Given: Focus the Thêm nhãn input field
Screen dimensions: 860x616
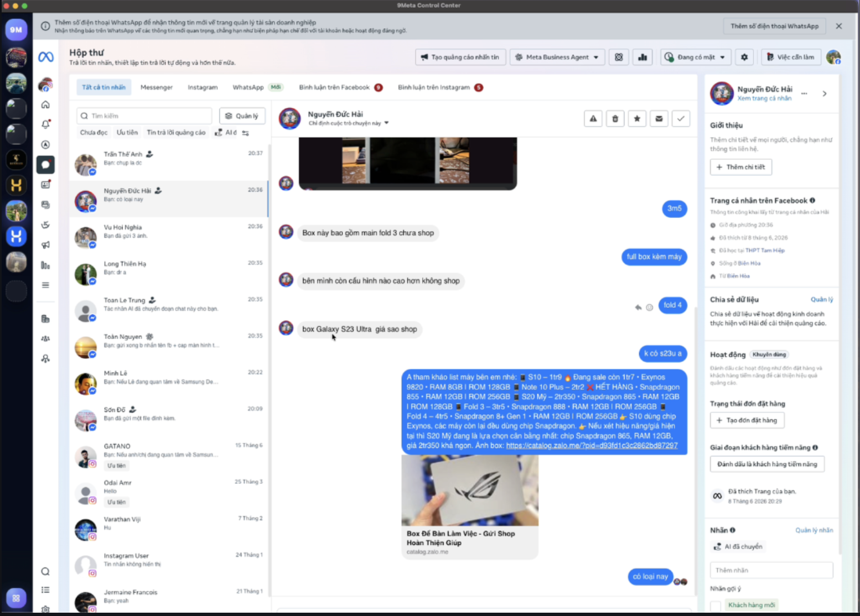Looking at the screenshot, I should tap(771, 570).
